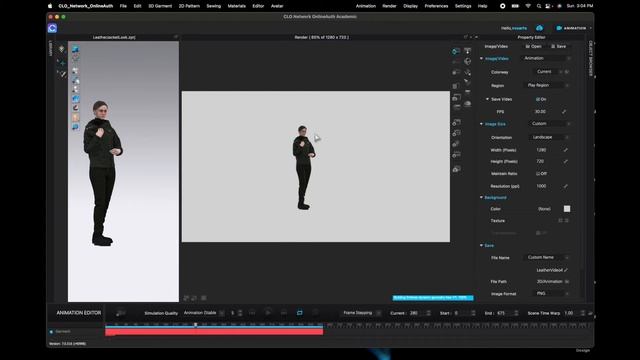Click the red Garment animation track bar

coord(214,332)
